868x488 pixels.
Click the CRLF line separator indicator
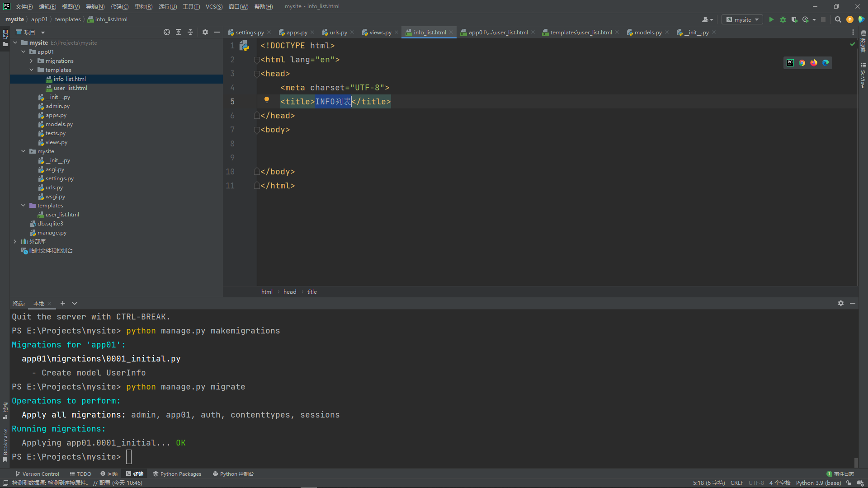736,483
